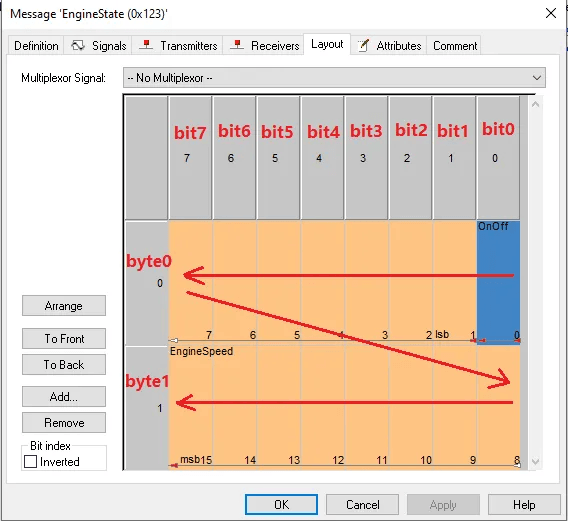Click the bit column header 4
Screen dimensions: 568x521
(322, 158)
